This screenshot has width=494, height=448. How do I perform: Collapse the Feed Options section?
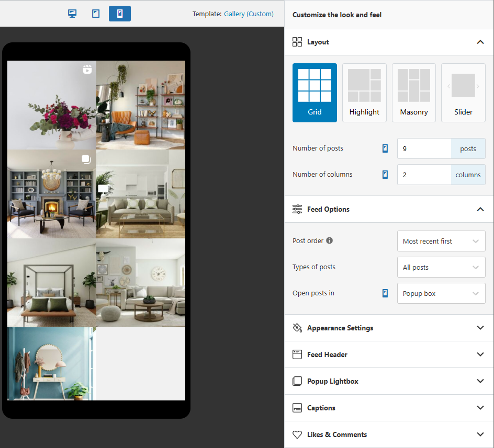(480, 209)
